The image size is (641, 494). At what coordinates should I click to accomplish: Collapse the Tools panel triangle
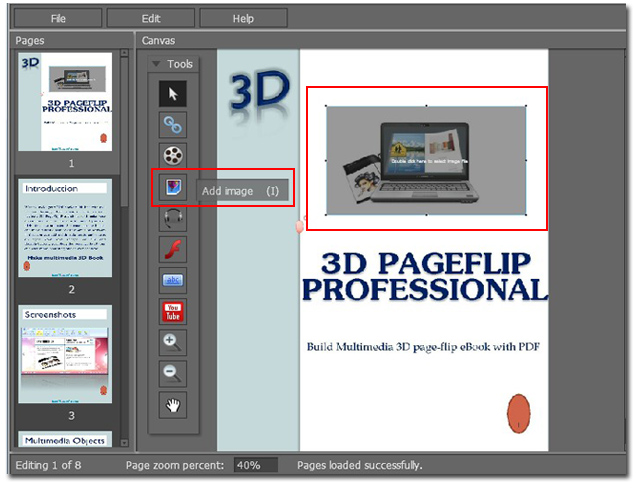pyautogui.click(x=156, y=64)
